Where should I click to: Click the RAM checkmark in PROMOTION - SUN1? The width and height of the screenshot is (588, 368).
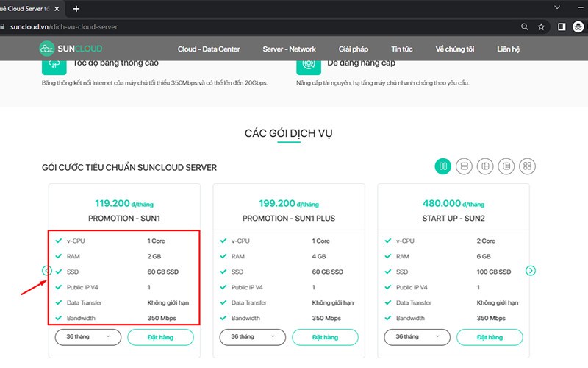pyautogui.click(x=59, y=256)
